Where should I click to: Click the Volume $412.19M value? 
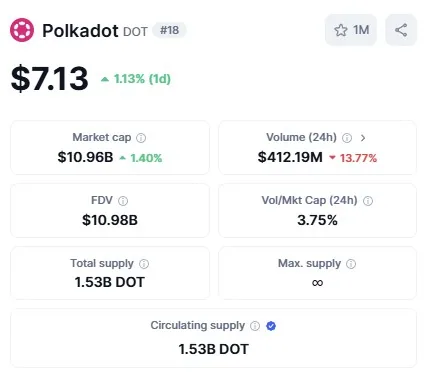[290, 157]
